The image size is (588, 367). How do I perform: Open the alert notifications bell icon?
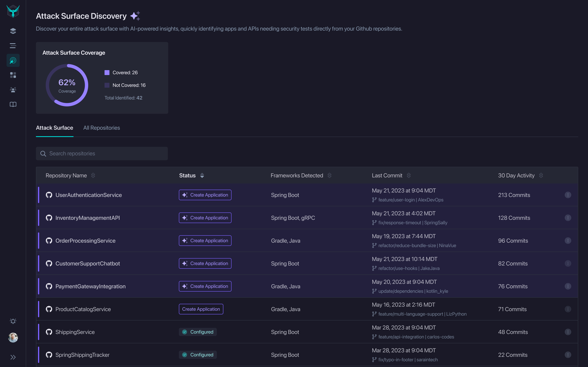coord(13,321)
